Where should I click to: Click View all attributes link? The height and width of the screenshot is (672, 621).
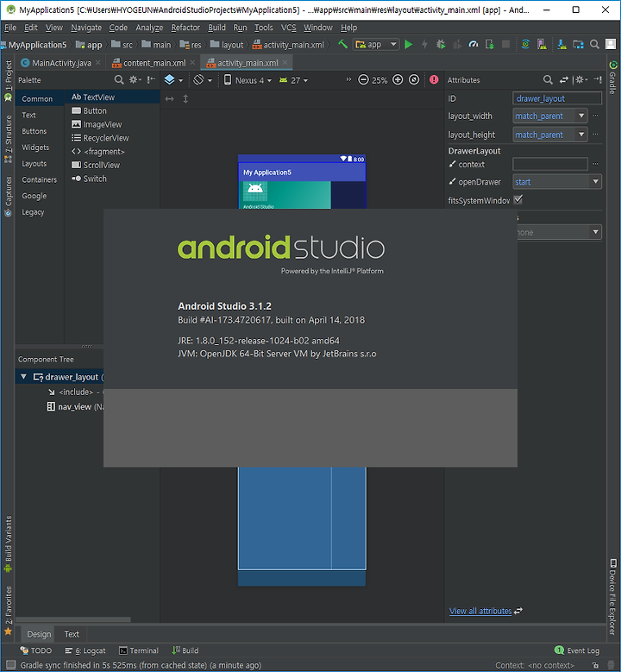(x=480, y=611)
